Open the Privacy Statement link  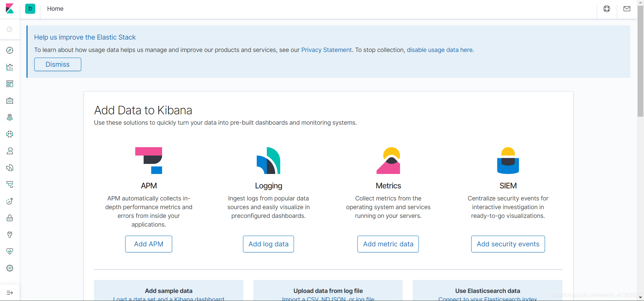(327, 50)
